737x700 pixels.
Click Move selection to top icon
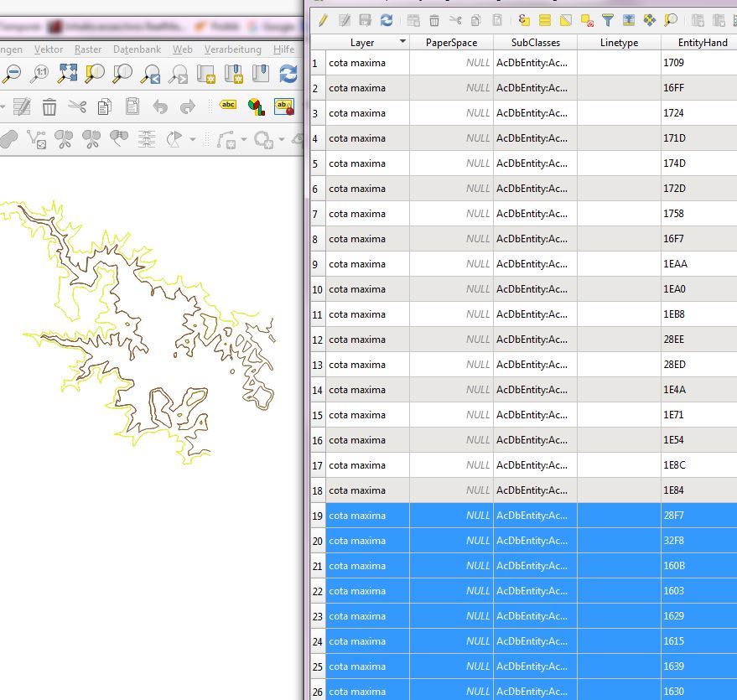point(629,20)
